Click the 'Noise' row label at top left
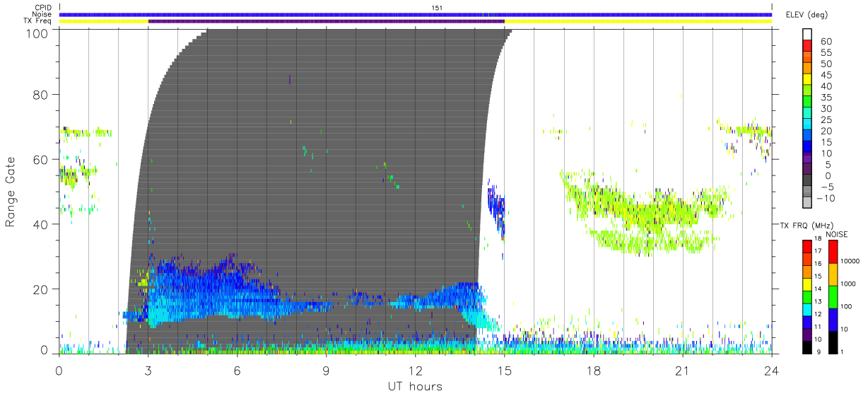Image resolution: width=868 pixels, height=401 pixels. [x=42, y=14]
